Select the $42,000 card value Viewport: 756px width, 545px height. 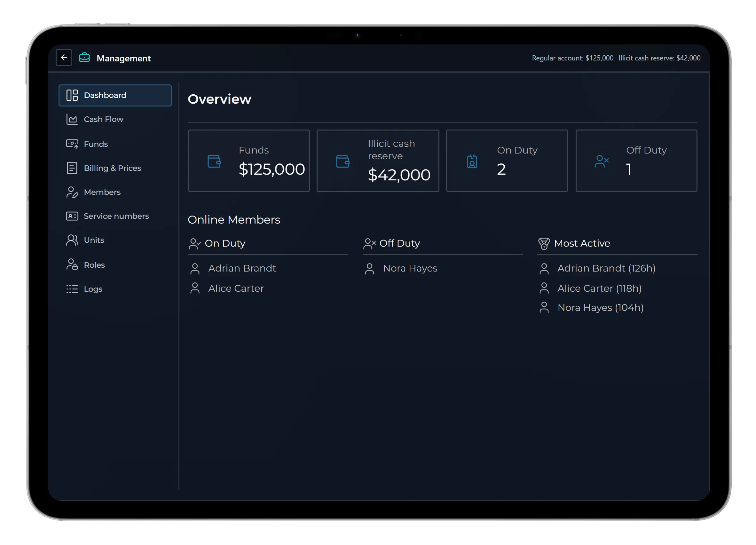click(399, 175)
